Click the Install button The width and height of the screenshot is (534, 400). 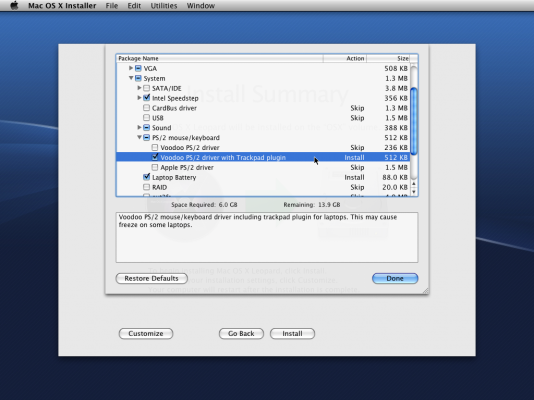click(x=292, y=334)
